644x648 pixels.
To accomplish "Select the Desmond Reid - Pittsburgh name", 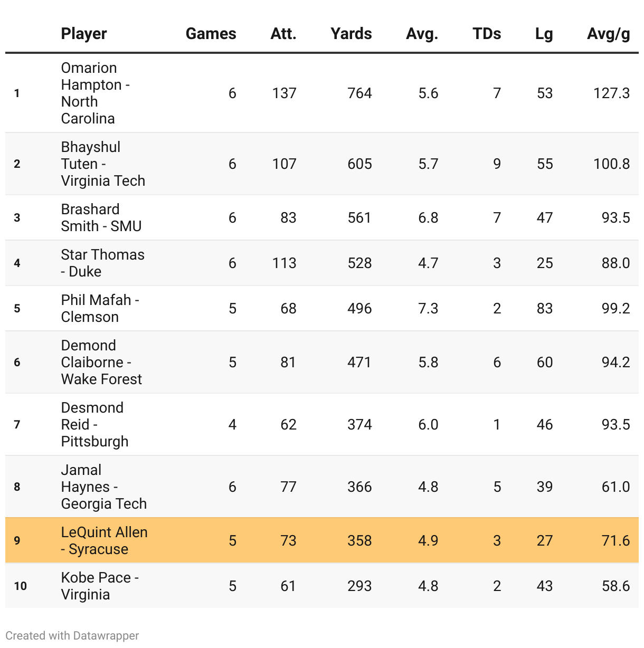I will point(94,424).
